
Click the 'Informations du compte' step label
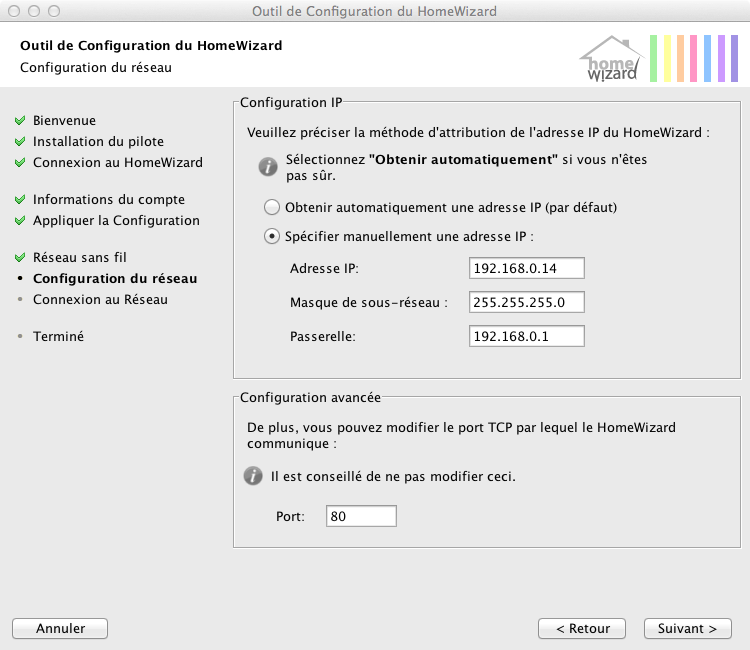point(109,199)
